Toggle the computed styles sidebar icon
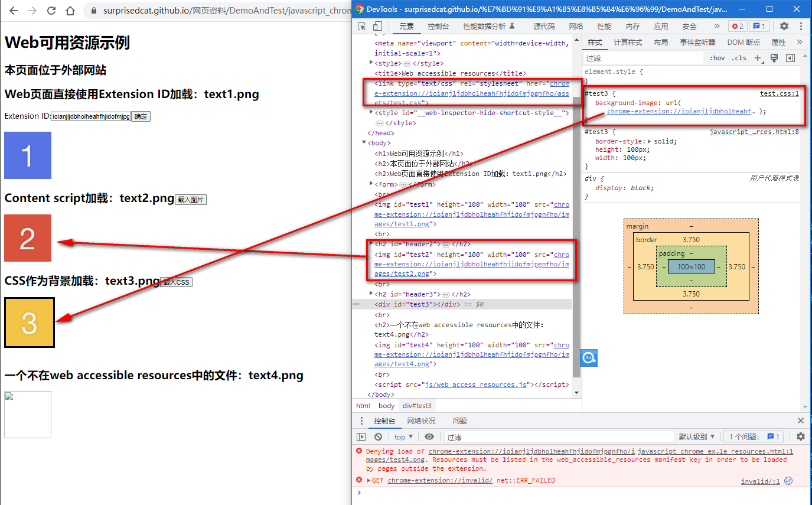812x505 pixels. (x=790, y=58)
